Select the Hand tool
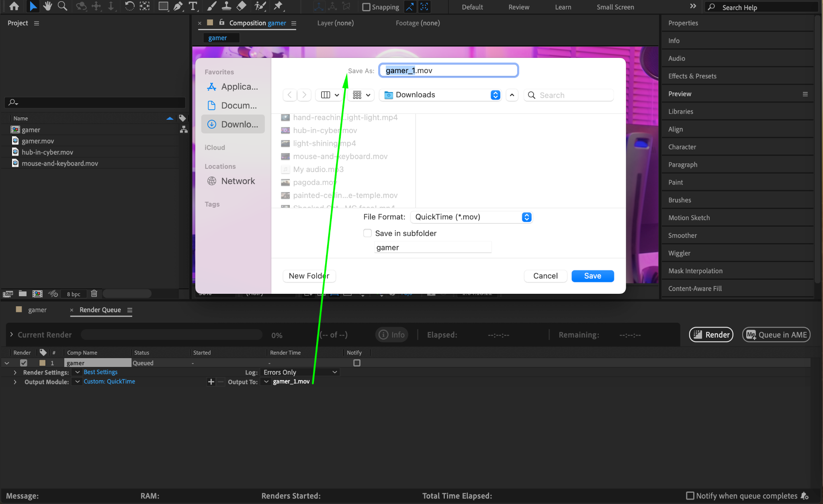The width and height of the screenshot is (823, 504). (47, 6)
